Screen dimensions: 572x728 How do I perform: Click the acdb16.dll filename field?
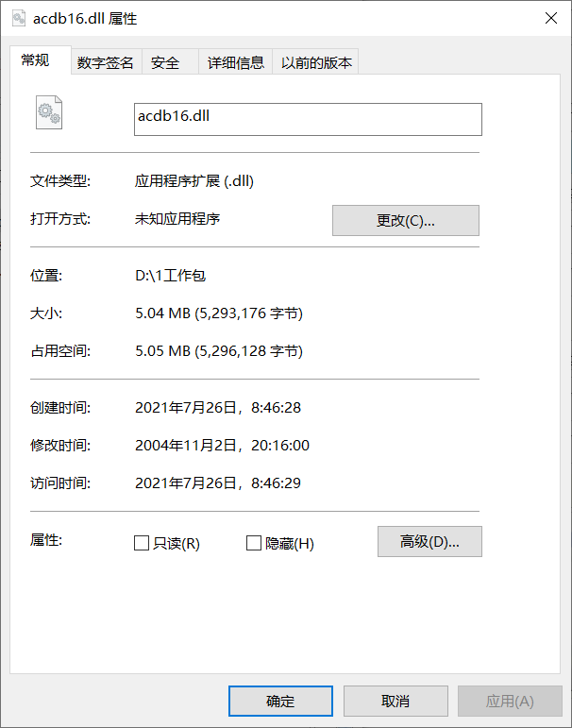[x=308, y=119]
